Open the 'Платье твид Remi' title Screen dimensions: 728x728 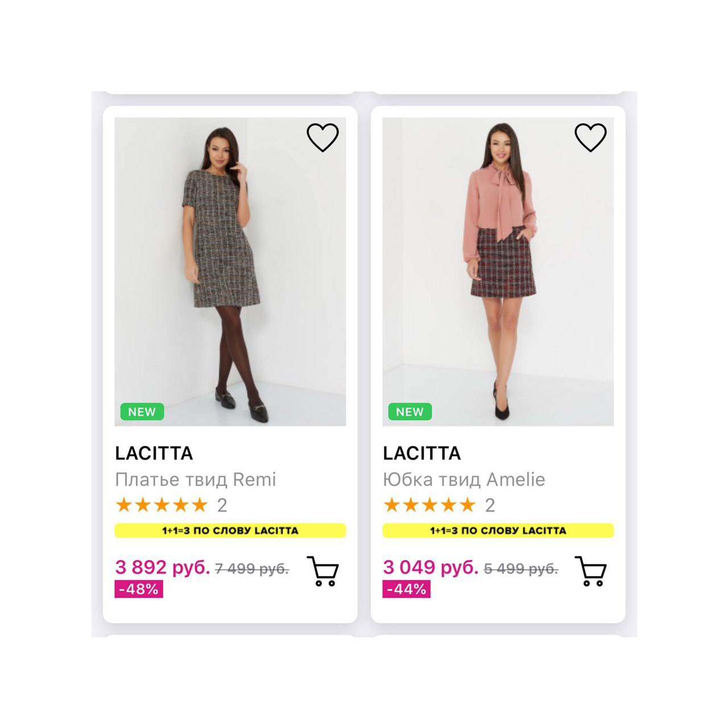pos(195,479)
